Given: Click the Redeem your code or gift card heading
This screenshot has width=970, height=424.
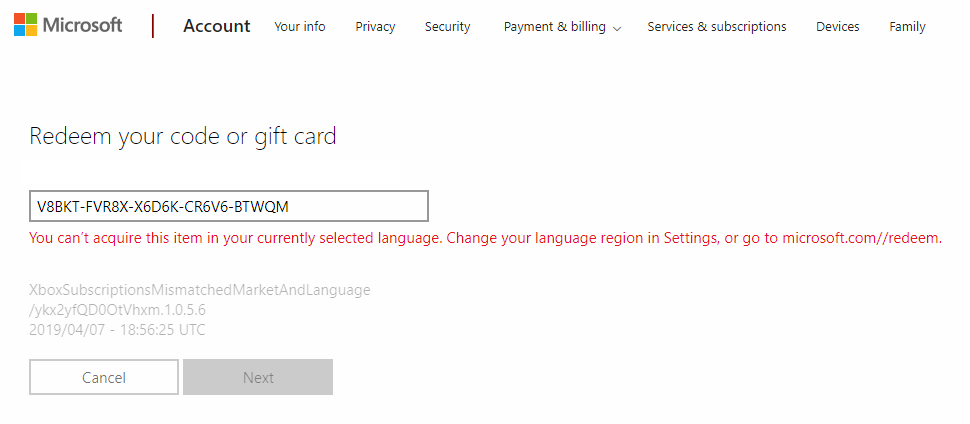Looking at the screenshot, I should [x=183, y=136].
